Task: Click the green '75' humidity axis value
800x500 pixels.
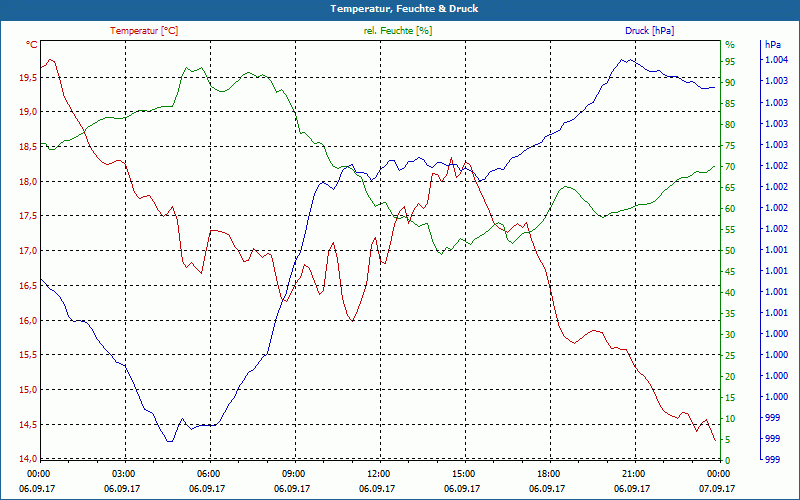Action: click(730, 146)
